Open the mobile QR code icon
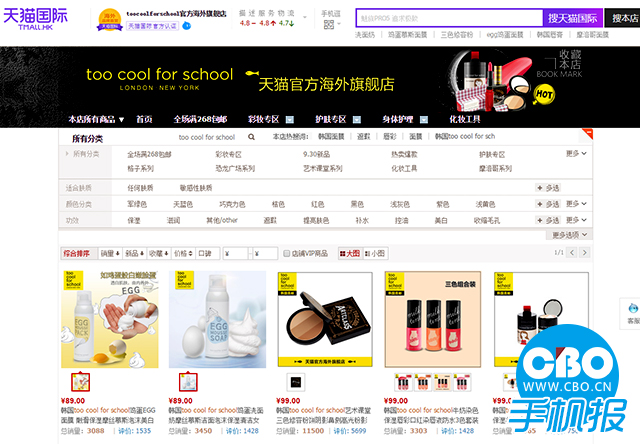640x444 pixels. click(x=329, y=24)
